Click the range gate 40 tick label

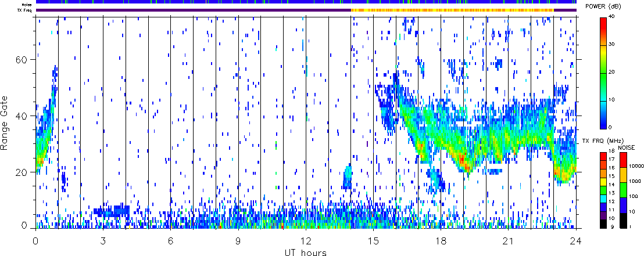pos(22,116)
